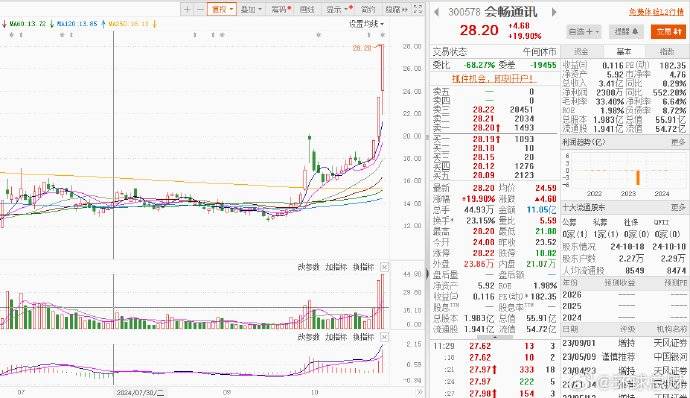The image size is (690, 398).
Task: Click 改参数 in MACD indicator panel
Action: [x=308, y=337]
